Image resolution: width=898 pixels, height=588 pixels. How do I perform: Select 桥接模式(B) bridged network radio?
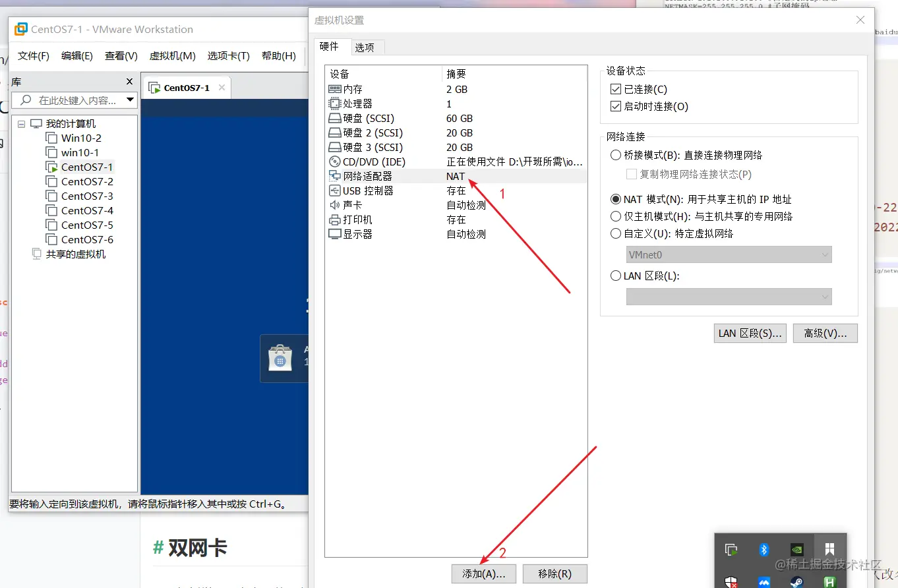616,155
